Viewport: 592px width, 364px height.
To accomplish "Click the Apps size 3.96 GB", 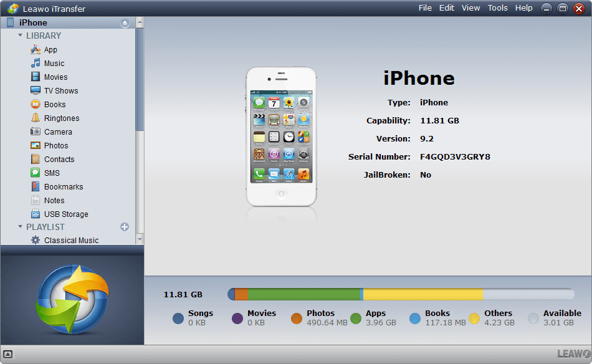I will [381, 323].
